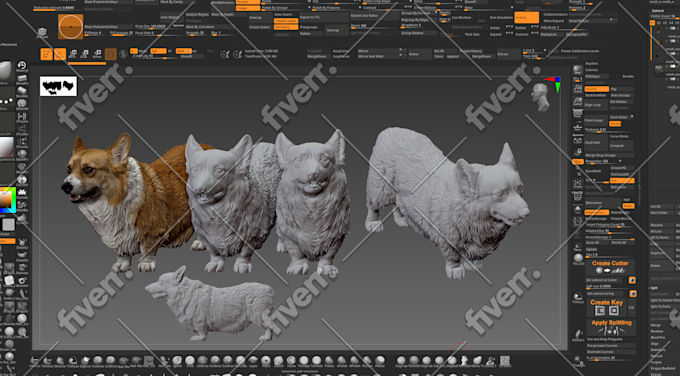Switch to Move transform mode

click(72, 54)
